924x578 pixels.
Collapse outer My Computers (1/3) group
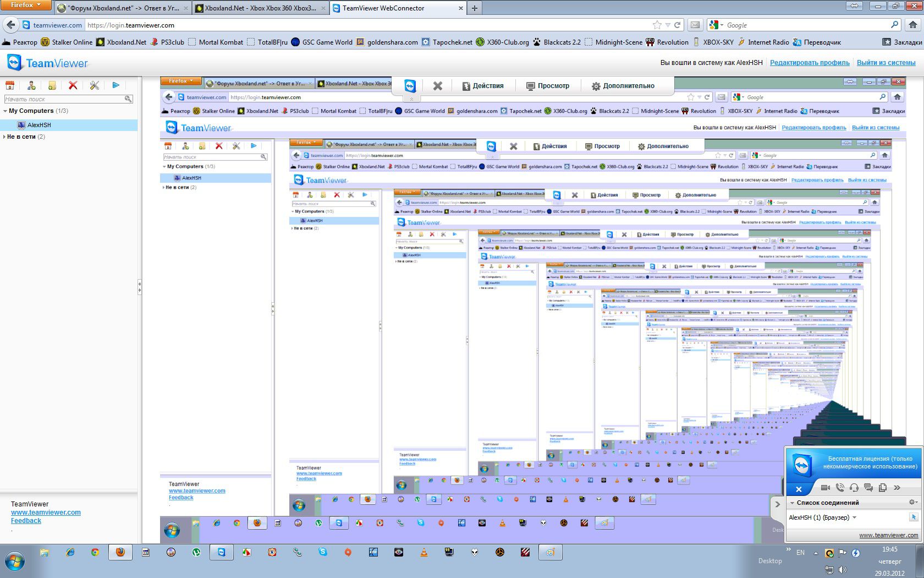click(x=5, y=111)
